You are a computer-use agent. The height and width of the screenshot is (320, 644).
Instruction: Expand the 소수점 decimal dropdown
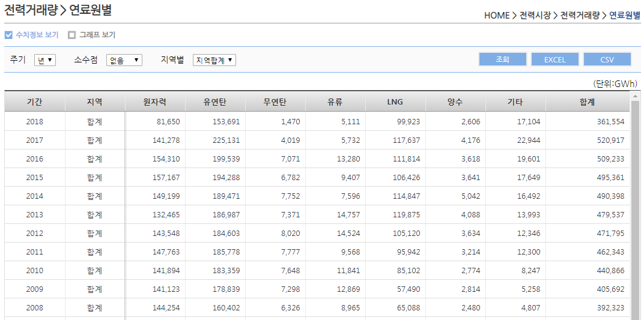pos(124,60)
